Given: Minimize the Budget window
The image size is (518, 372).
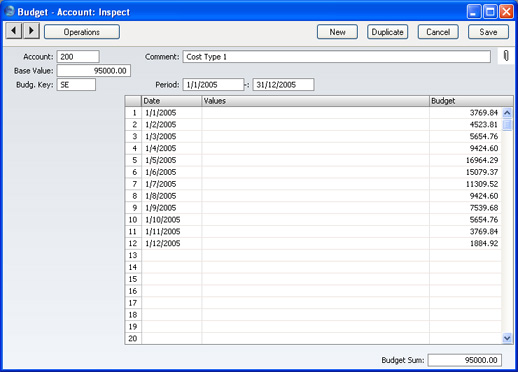Looking at the screenshot, I should point(474,12).
